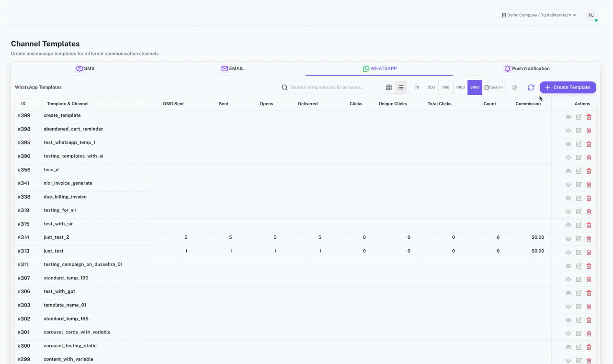Filter by last 180d
This screenshot has height=364, width=613.
pos(460,88)
